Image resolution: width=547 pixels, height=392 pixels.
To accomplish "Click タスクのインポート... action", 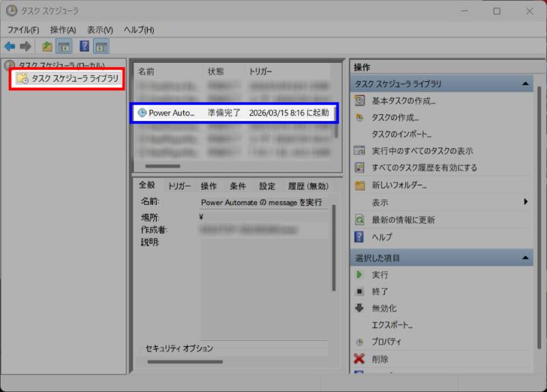I will click(401, 134).
